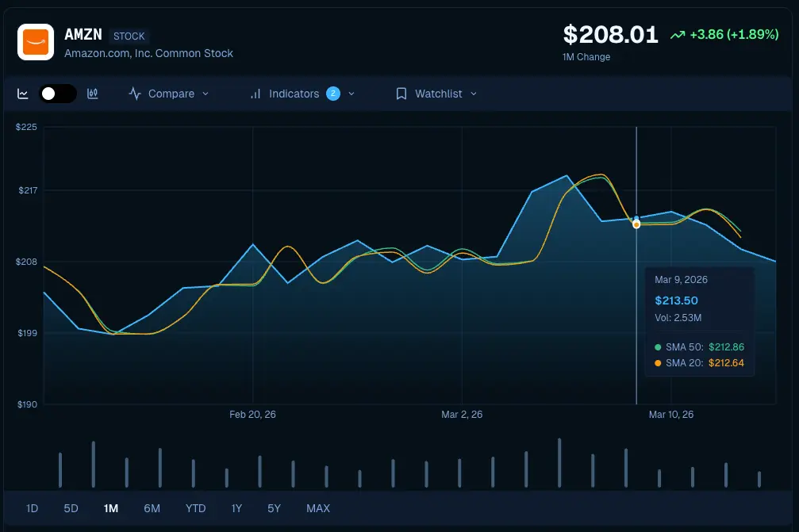Open the Indicators dropdown
This screenshot has height=532, width=799.
[302, 94]
